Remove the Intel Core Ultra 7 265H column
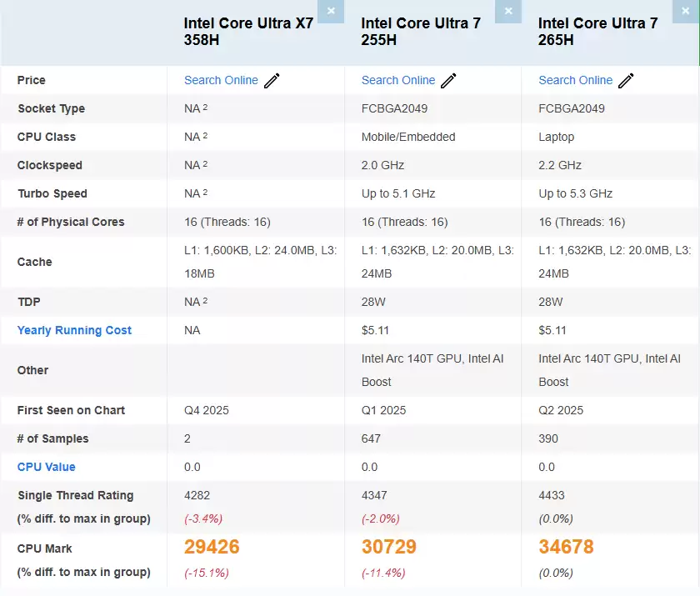 tap(686, 12)
